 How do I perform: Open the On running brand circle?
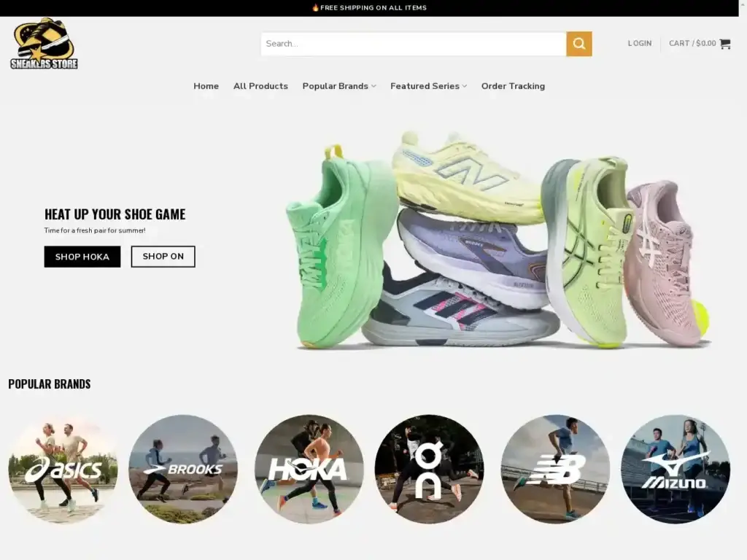tap(429, 469)
